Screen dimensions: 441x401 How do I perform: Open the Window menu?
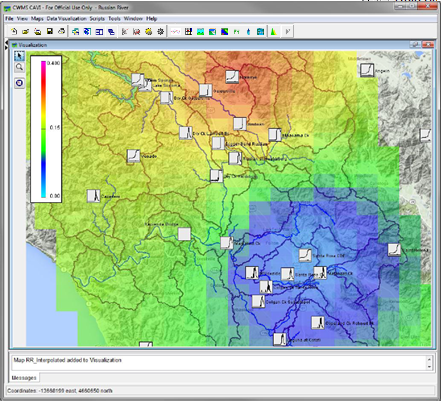133,19
